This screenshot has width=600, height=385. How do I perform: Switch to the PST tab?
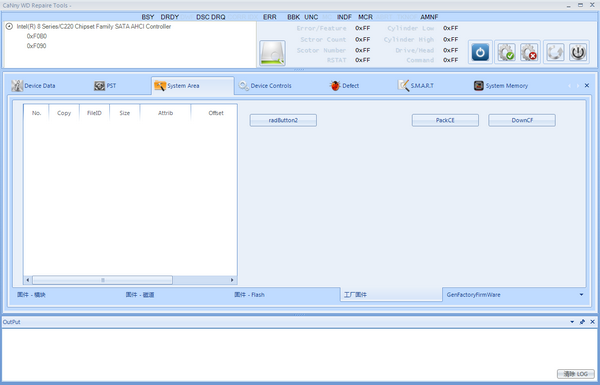tap(105, 86)
